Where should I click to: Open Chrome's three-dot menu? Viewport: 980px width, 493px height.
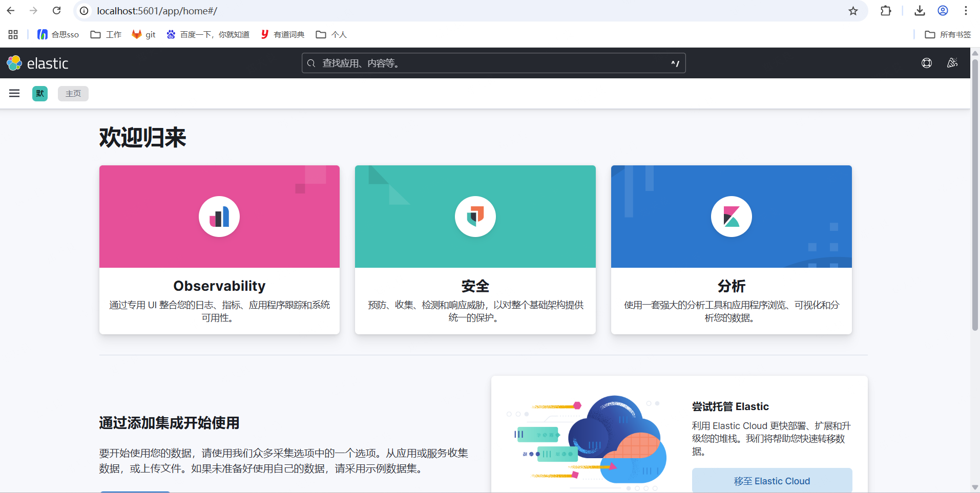pyautogui.click(x=966, y=10)
